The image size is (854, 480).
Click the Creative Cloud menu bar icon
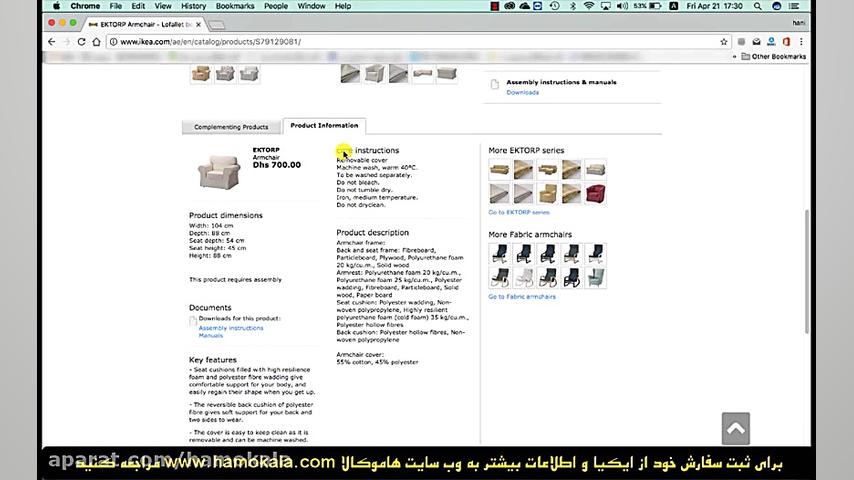coord(509,6)
